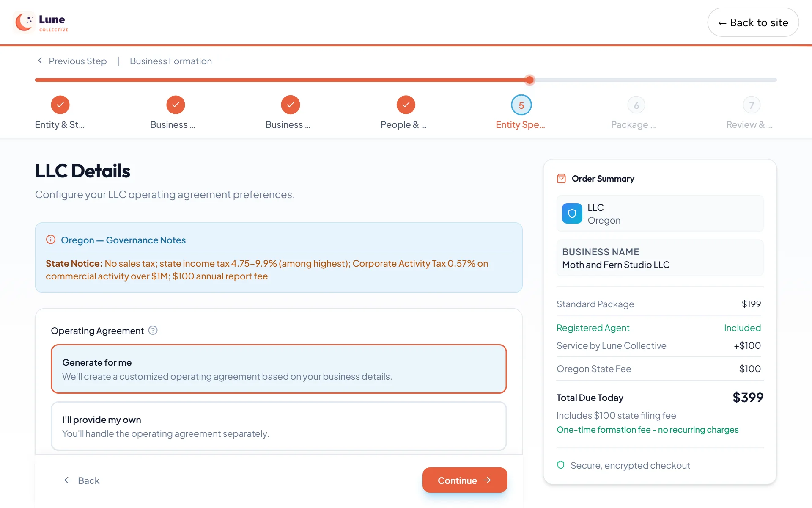Click Back to site button

[x=753, y=22]
